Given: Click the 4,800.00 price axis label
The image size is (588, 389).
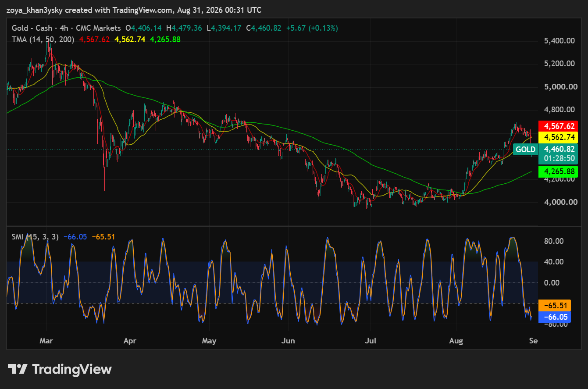Looking at the screenshot, I should click(x=559, y=109).
